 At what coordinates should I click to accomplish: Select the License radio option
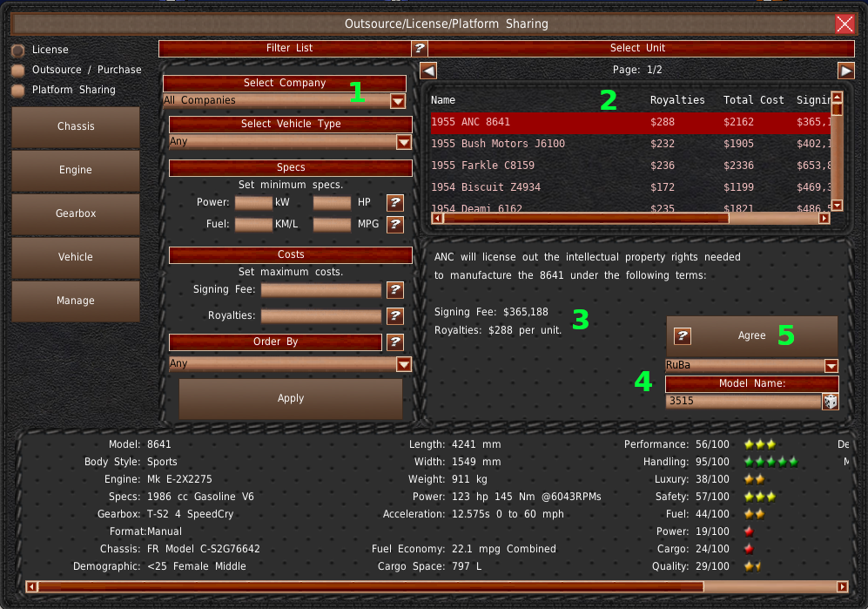pos(17,51)
